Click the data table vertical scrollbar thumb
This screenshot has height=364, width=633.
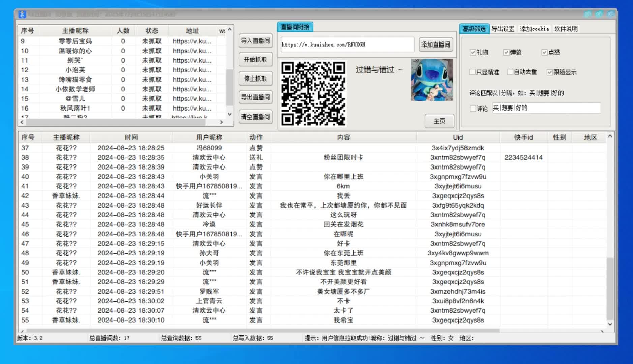click(x=610, y=289)
